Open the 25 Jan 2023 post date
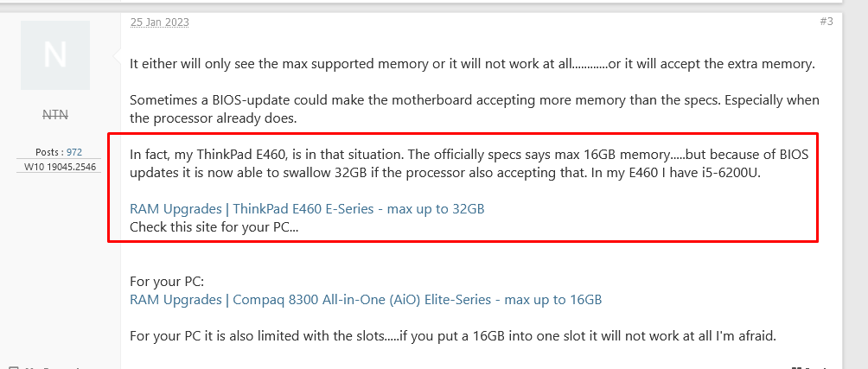Image resolution: width=868 pixels, height=369 pixels. 159,22
